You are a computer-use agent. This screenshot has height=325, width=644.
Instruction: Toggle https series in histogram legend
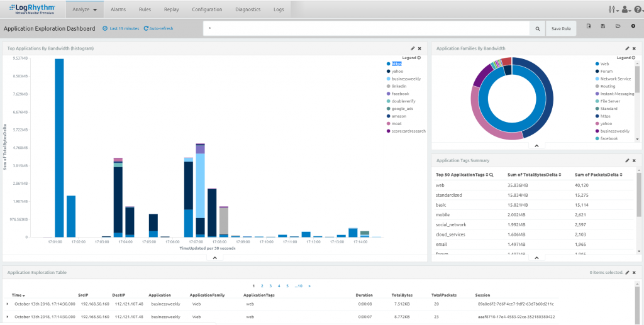pos(394,64)
